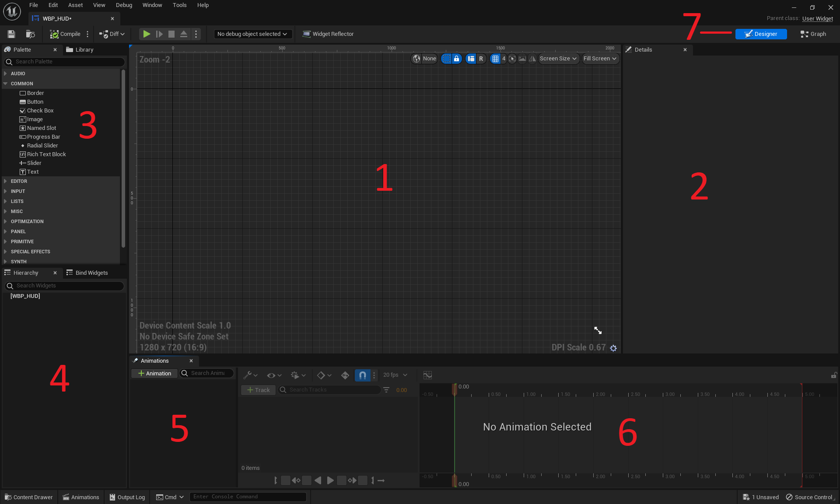The width and height of the screenshot is (840, 504).
Task: Switch to Library panel tab
Action: coord(84,49)
